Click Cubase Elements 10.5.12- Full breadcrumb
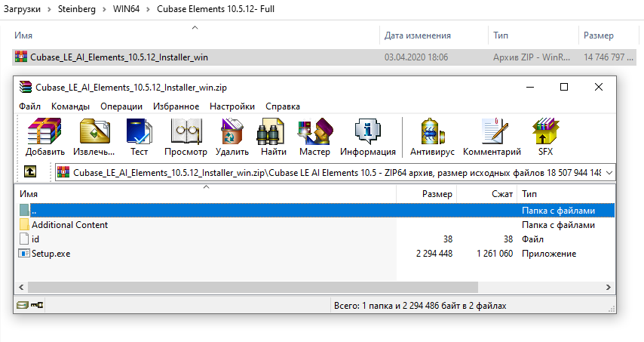 [216, 9]
